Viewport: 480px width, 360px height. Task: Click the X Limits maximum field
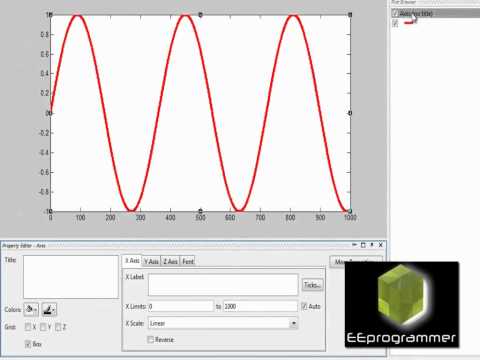coord(260,306)
